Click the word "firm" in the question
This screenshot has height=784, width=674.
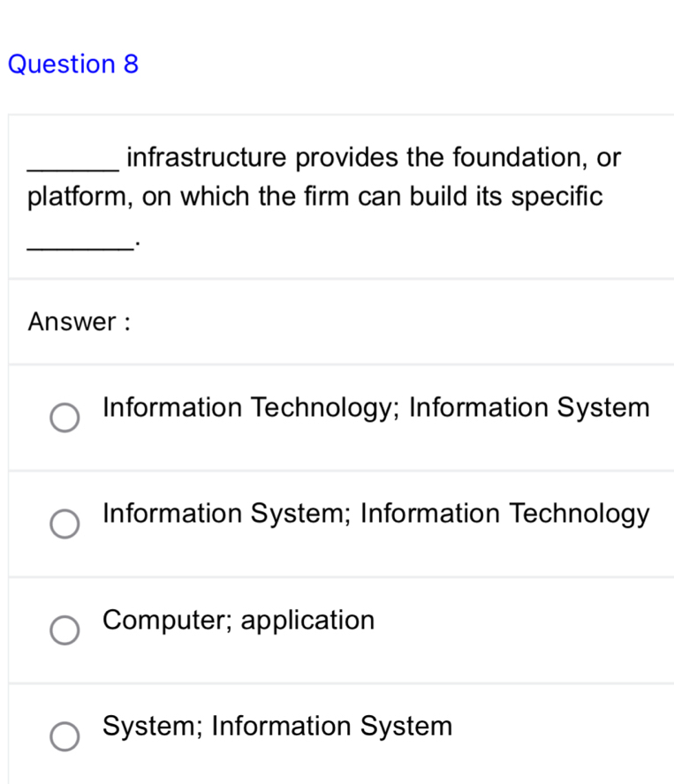pos(313,196)
